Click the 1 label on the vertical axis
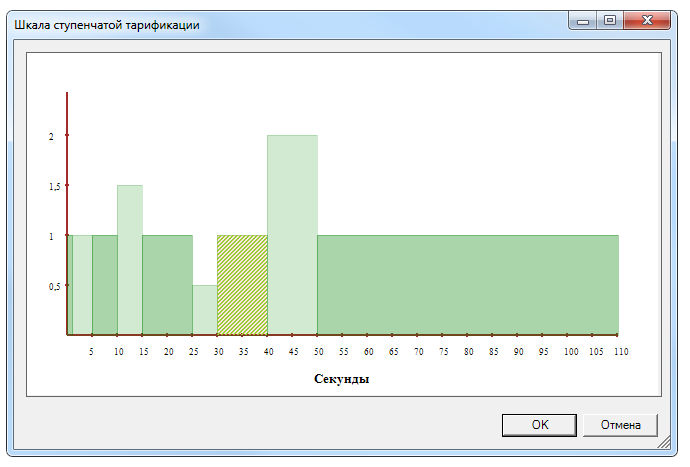This screenshot has width=690, height=467. tap(51, 237)
